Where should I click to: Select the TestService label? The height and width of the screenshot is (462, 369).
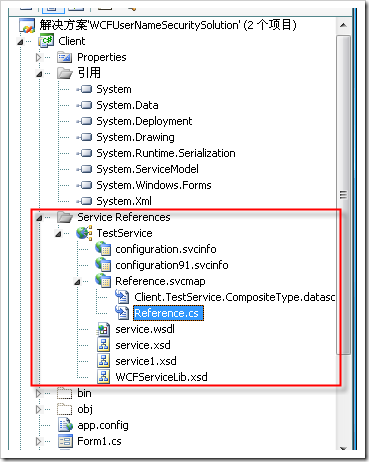(124, 233)
